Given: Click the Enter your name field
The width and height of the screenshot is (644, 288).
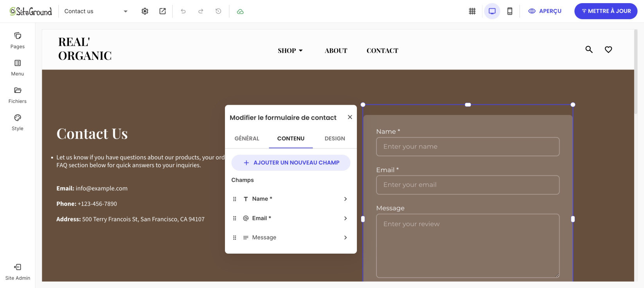Looking at the screenshot, I should tap(468, 147).
